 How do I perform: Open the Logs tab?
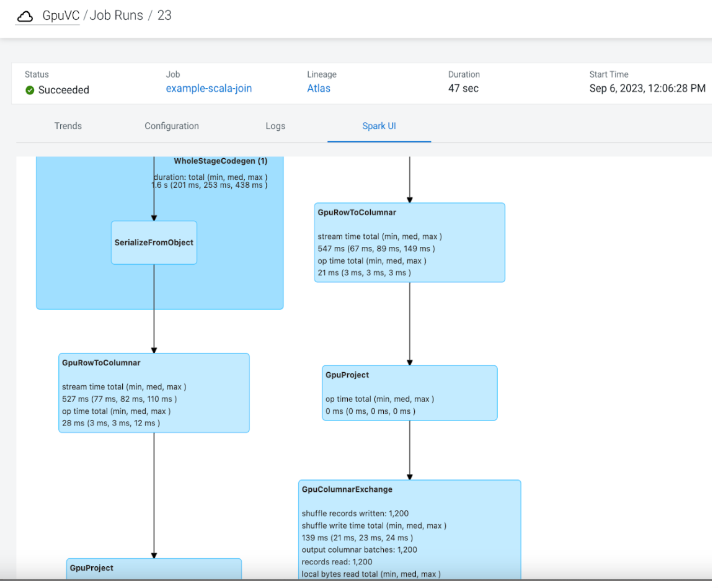[x=275, y=126]
